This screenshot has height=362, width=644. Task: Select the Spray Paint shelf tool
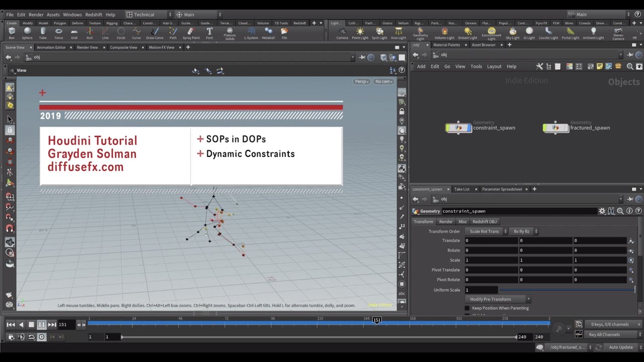[191, 33]
